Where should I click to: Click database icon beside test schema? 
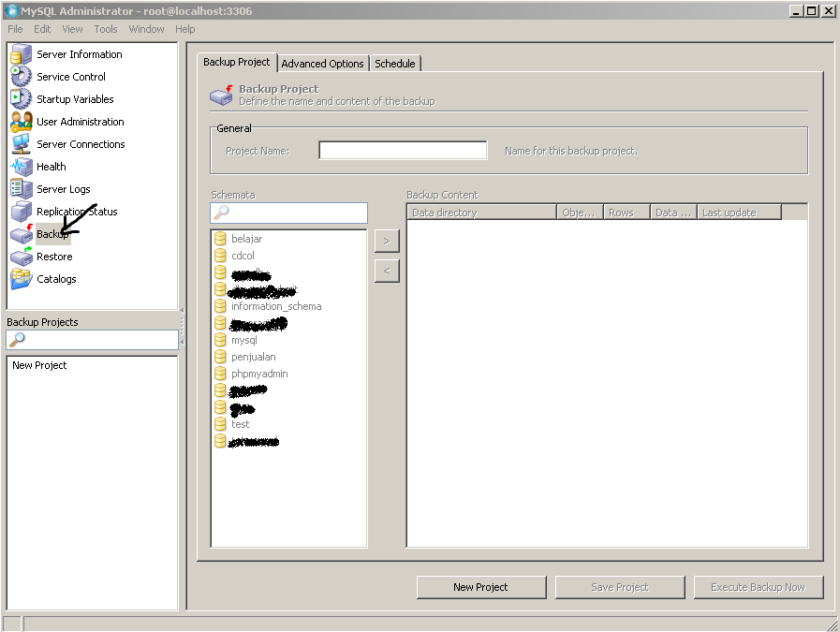coord(220,424)
